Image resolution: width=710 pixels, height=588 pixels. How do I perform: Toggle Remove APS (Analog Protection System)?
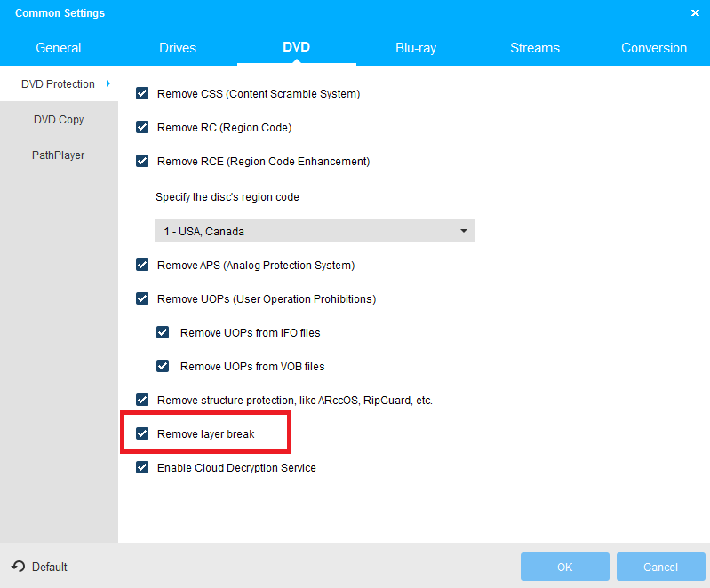tap(142, 265)
